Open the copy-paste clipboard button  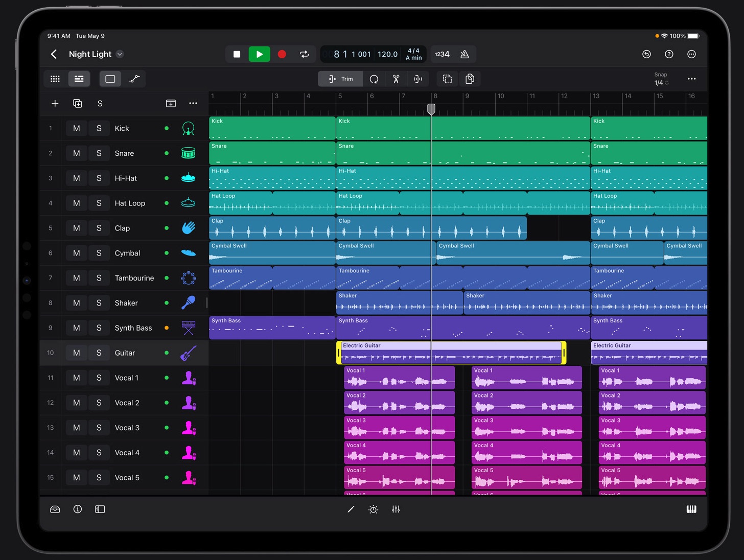[470, 79]
